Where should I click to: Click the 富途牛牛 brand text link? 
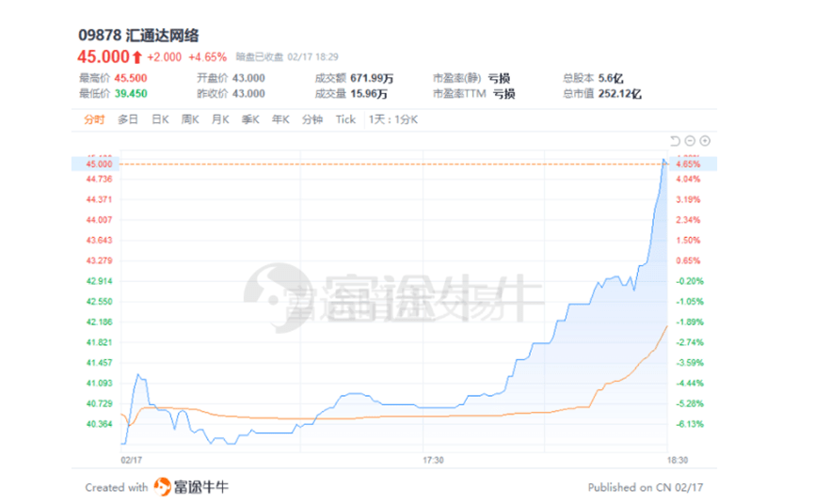200,487
